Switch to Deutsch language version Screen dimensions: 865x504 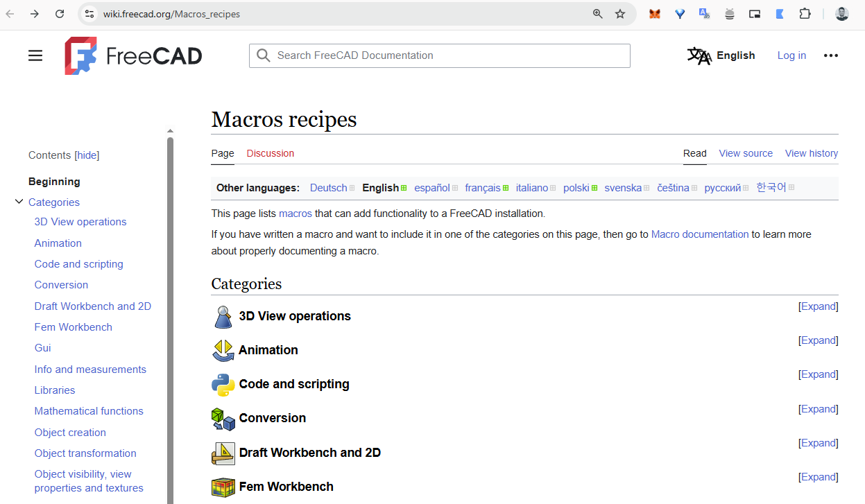[x=329, y=188]
